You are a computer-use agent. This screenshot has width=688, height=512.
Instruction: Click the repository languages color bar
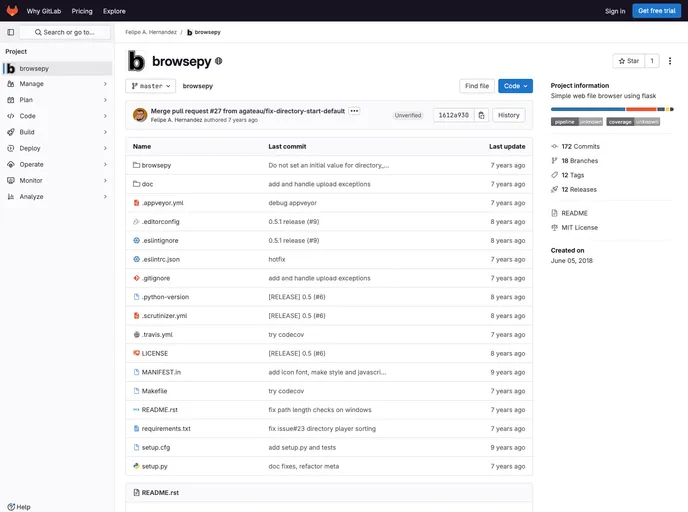[x=612, y=109]
